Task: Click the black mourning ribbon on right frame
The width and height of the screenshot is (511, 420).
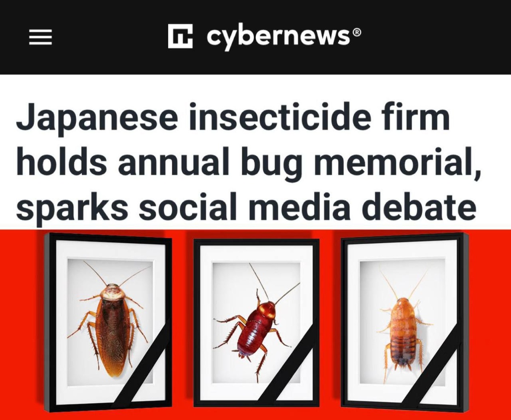Action: (x=439, y=367)
